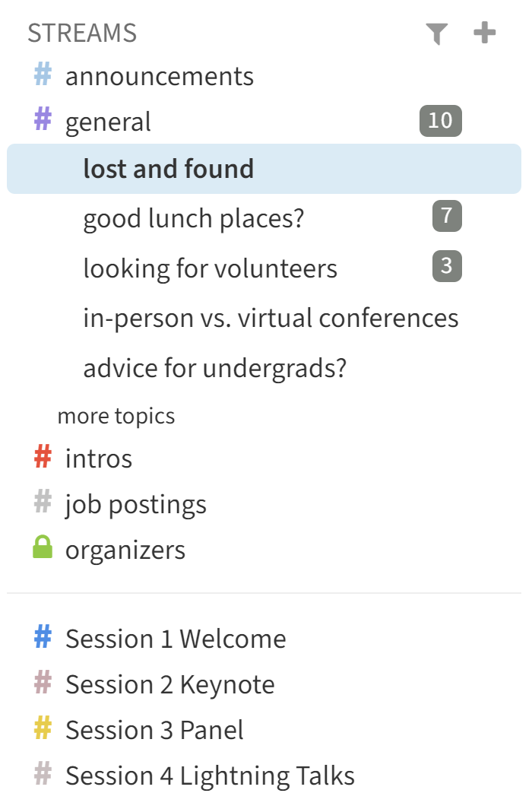Open in-person vs. virtual conferences topic
The image size is (532, 809).
(x=271, y=318)
